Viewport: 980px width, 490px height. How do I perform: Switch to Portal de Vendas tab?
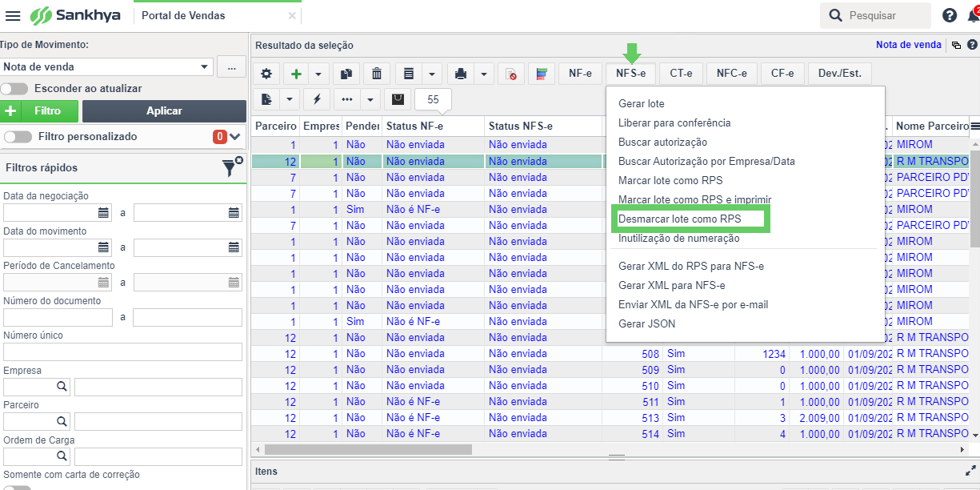point(183,16)
